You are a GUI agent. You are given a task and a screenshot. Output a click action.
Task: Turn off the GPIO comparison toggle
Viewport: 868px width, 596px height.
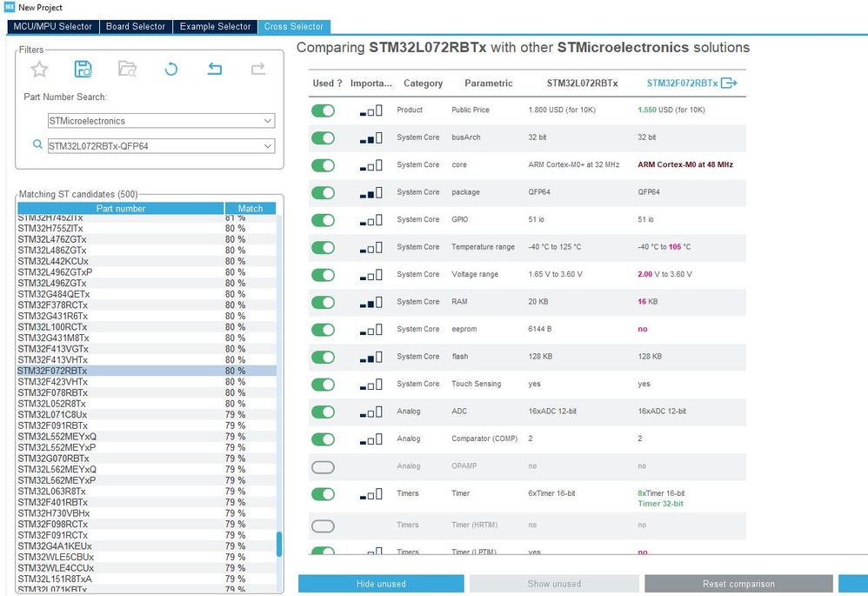pos(324,220)
